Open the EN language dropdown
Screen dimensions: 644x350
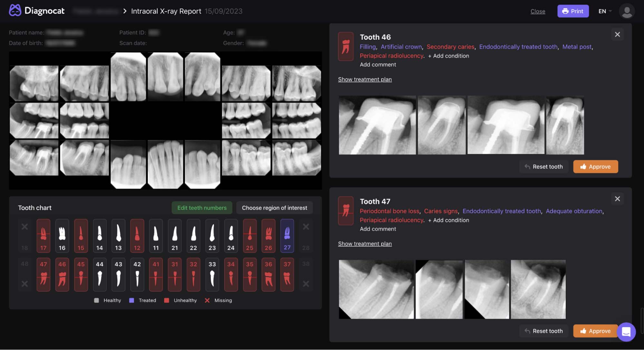(x=605, y=11)
